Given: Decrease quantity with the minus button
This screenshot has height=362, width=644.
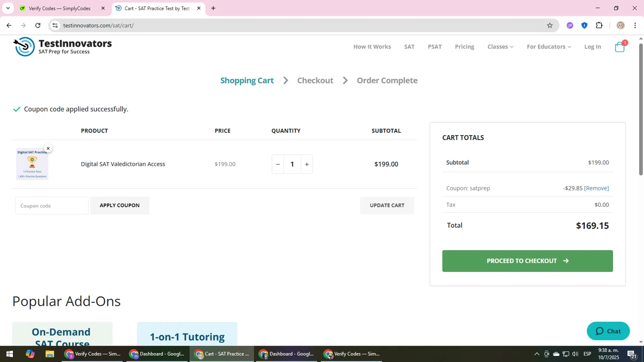Looking at the screenshot, I should pos(278,164).
